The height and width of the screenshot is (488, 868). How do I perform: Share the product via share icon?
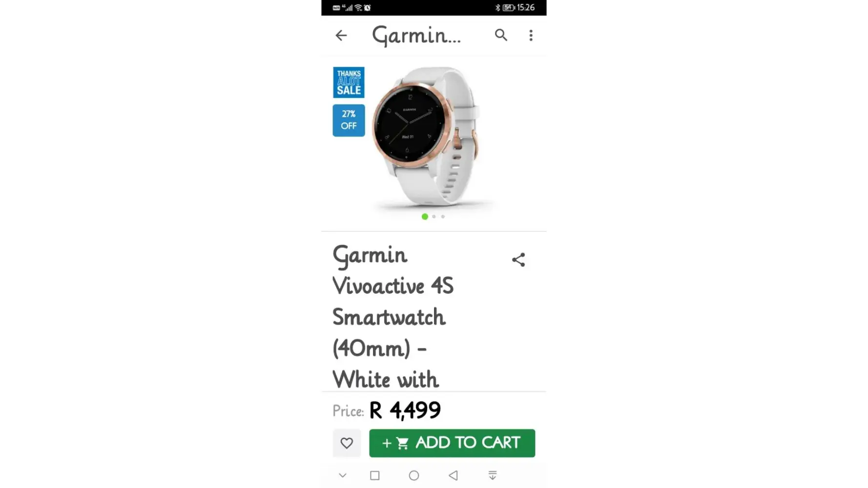[518, 260]
